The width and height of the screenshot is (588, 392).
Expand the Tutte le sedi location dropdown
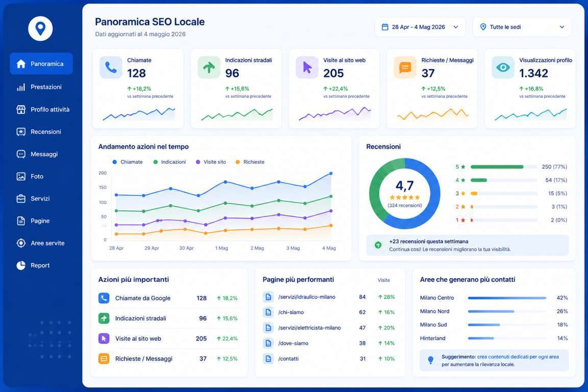(x=522, y=27)
